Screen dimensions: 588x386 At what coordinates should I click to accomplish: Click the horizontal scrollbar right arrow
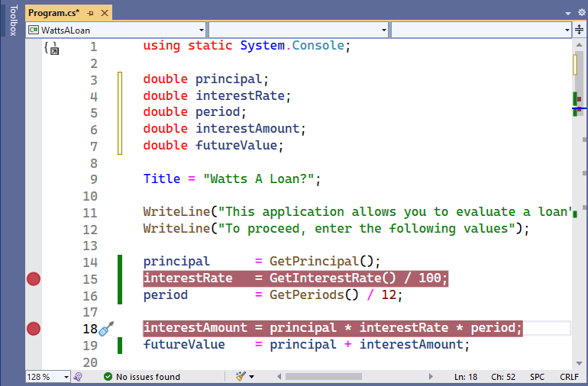[x=431, y=377]
